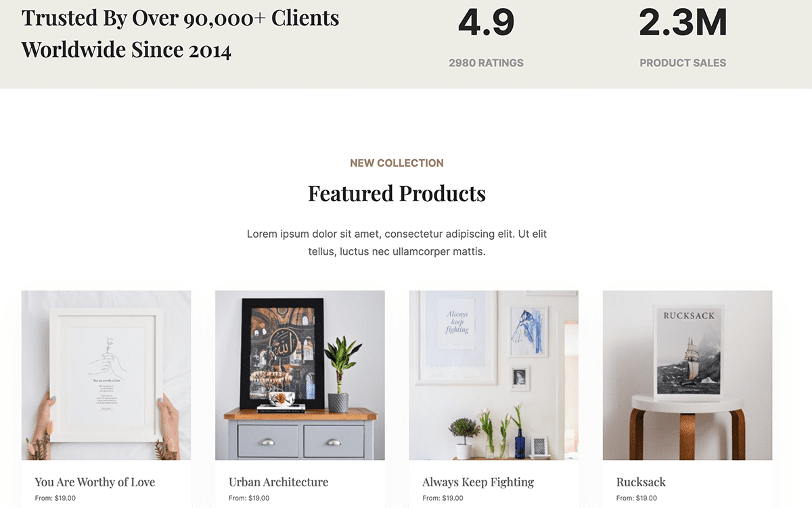Open the Rucksack product image
This screenshot has height=508, width=812.
point(687,375)
